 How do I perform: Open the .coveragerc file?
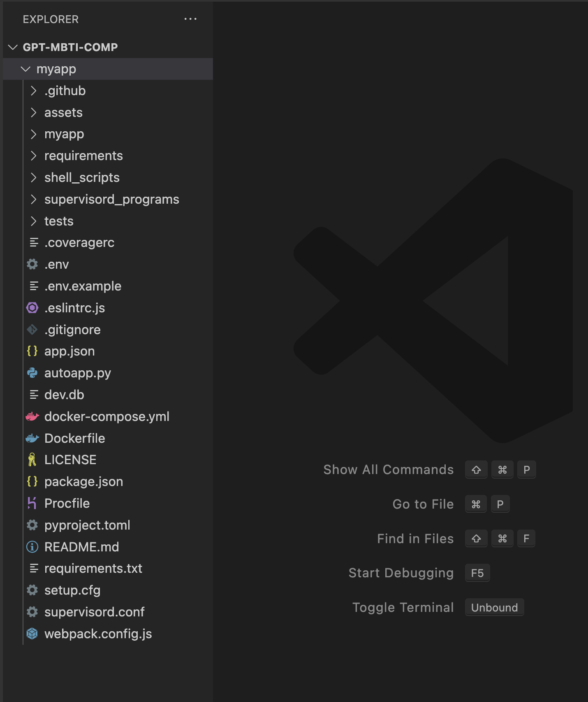click(x=108, y=243)
